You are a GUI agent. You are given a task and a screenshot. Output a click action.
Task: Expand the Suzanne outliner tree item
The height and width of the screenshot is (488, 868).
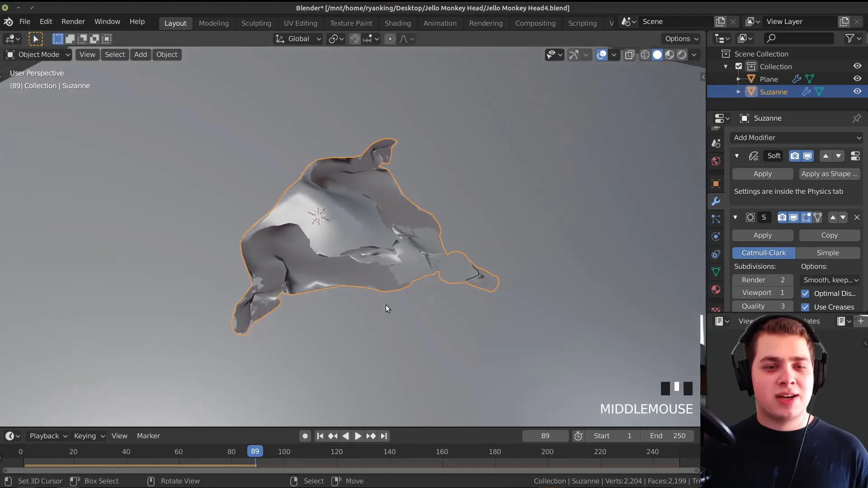[x=738, y=92]
